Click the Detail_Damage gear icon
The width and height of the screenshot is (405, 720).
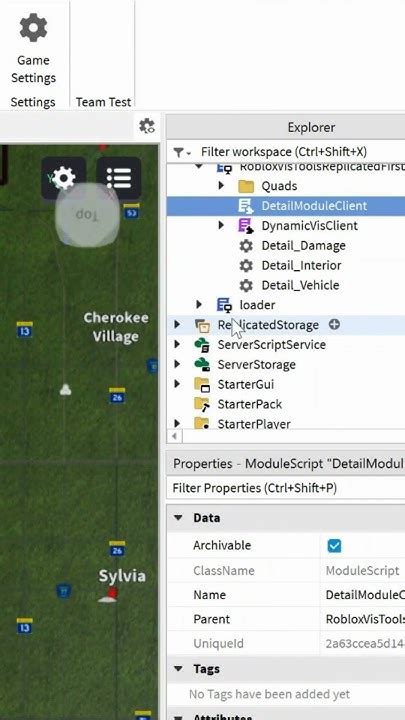[246, 246]
